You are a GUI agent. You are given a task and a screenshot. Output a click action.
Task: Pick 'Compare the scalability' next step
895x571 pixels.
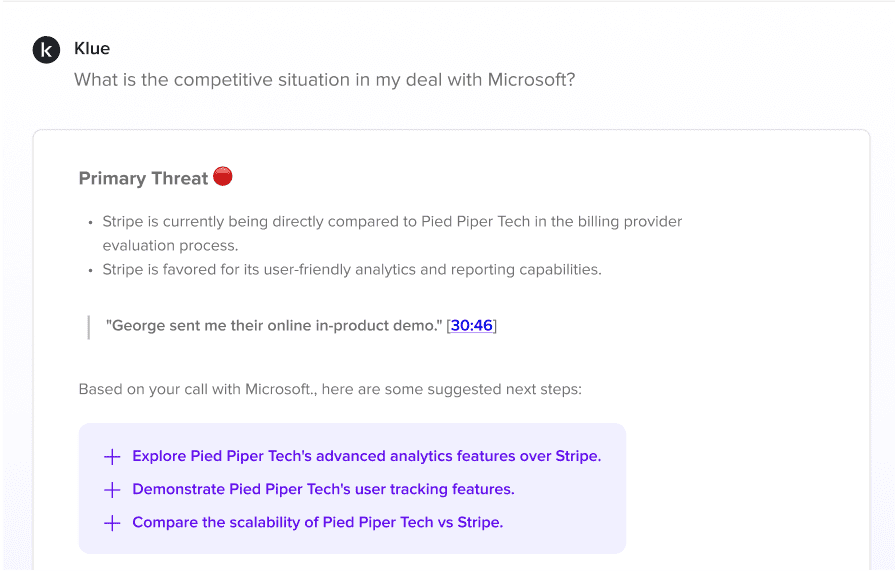317,523
